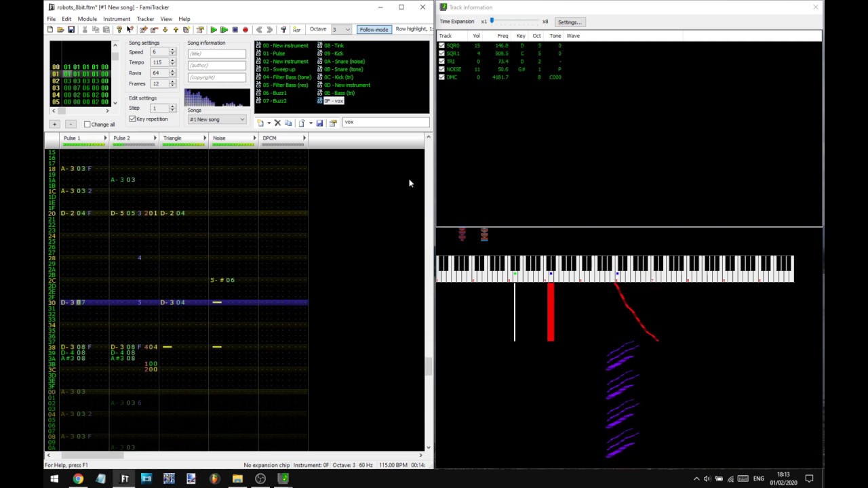Adjust the Speed spinner arrows

(x=172, y=52)
